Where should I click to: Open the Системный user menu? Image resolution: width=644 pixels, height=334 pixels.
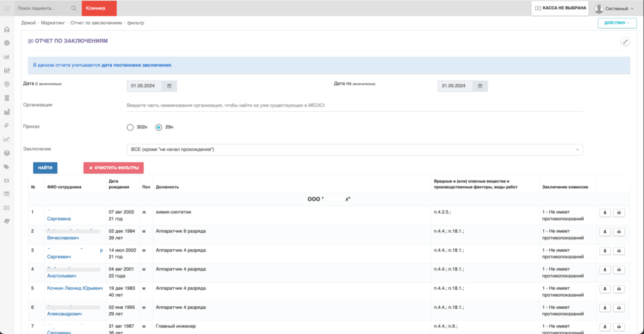[614, 9]
